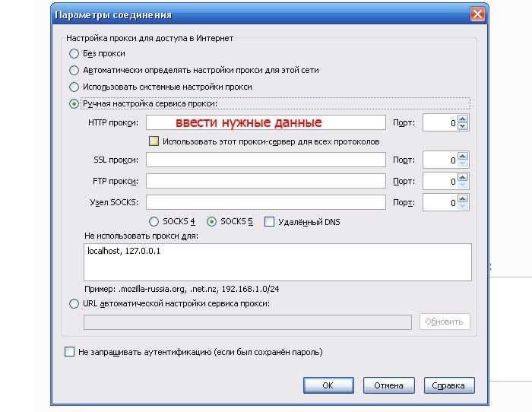Focus the SSL прокси address field

[266, 160]
